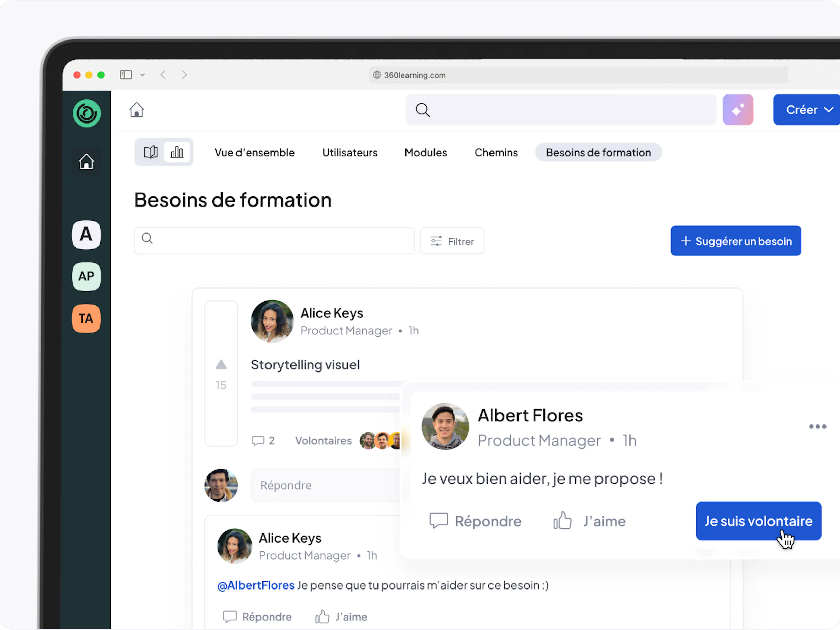Click the Albert Flores name

530,415
